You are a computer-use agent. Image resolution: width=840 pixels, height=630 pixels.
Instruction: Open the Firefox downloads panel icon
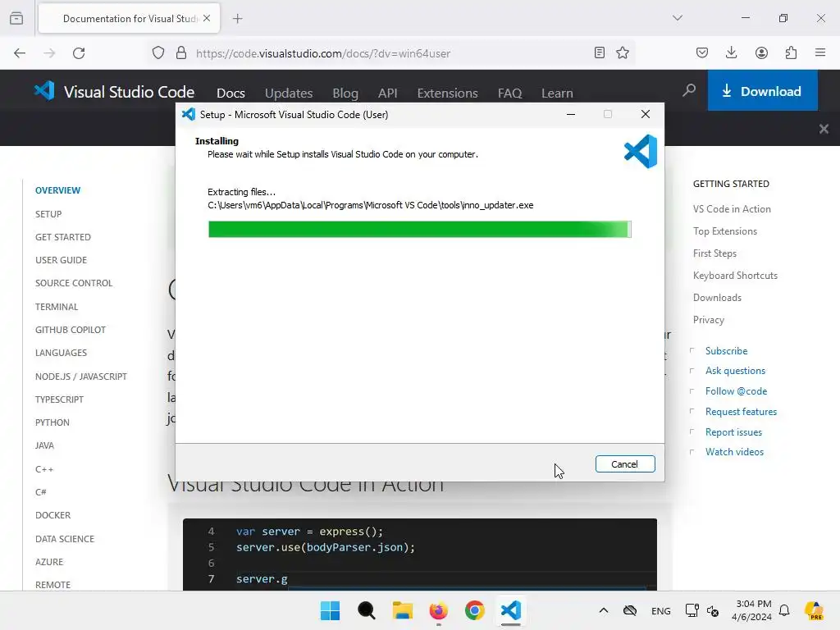pyautogui.click(x=731, y=52)
